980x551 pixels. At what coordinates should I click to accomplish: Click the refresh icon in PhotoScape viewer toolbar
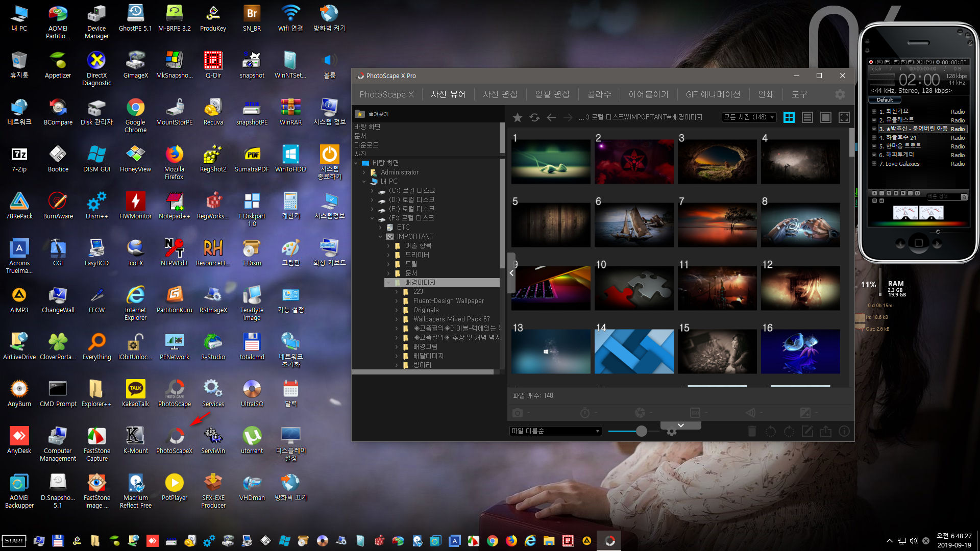tap(534, 117)
